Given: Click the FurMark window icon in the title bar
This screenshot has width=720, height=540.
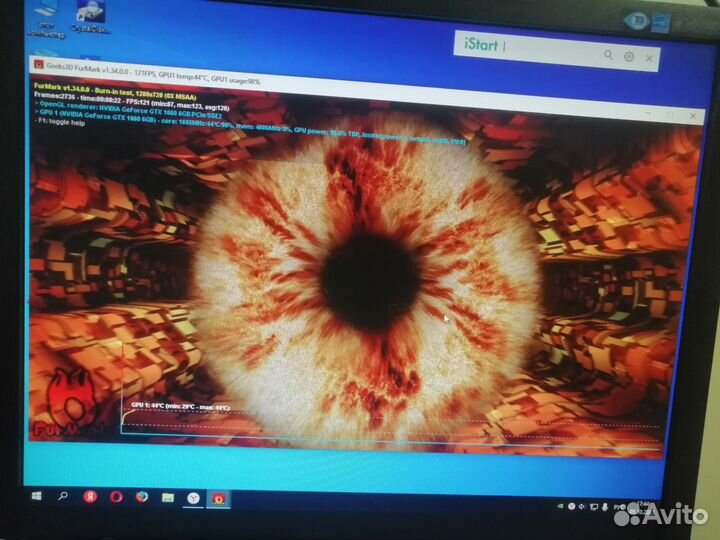Looking at the screenshot, I should tap(36, 66).
